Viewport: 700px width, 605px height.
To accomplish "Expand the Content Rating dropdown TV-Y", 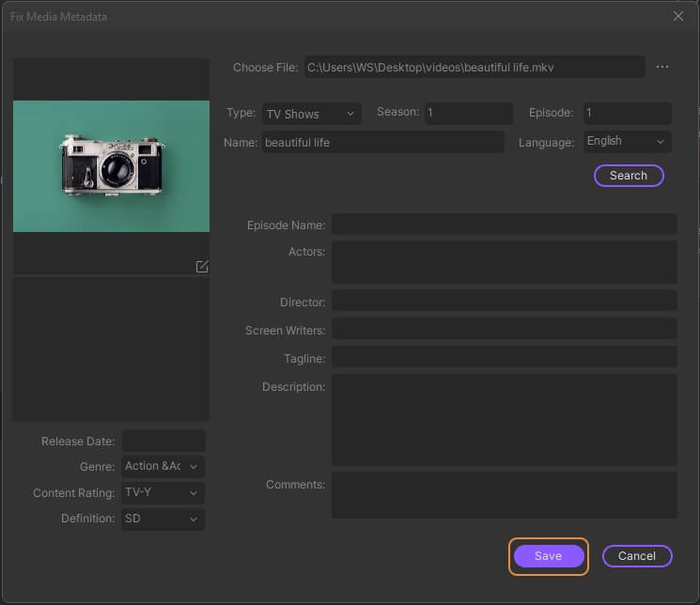I will coord(163,492).
